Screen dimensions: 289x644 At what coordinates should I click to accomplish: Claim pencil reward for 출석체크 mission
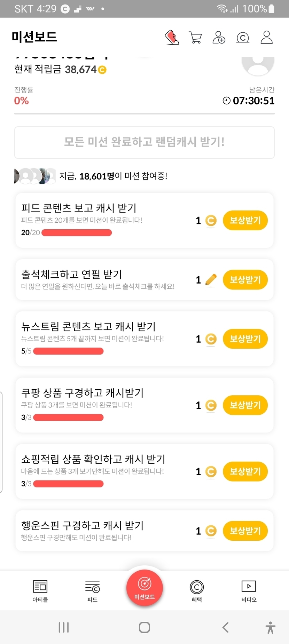click(245, 280)
